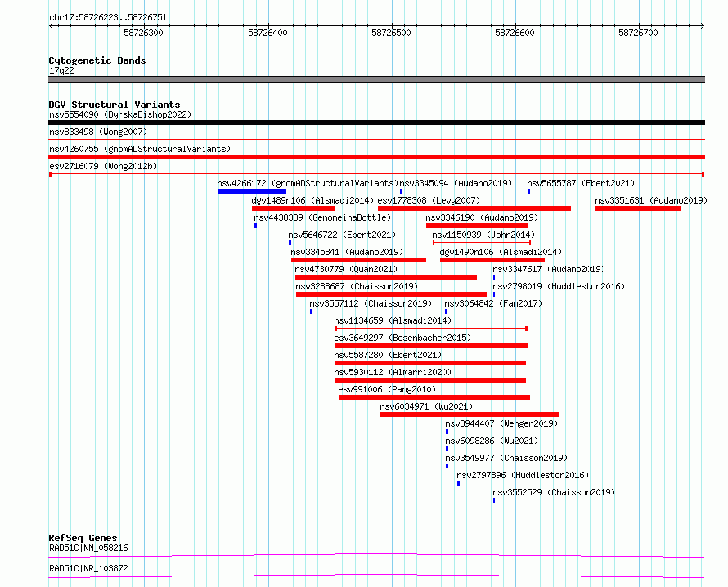Open nsv2798019 (Huddleston2016) label

[559, 286]
